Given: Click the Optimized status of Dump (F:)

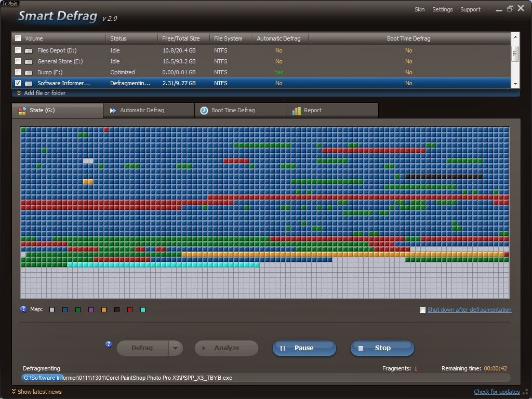Looking at the screenshot, I should [123, 72].
